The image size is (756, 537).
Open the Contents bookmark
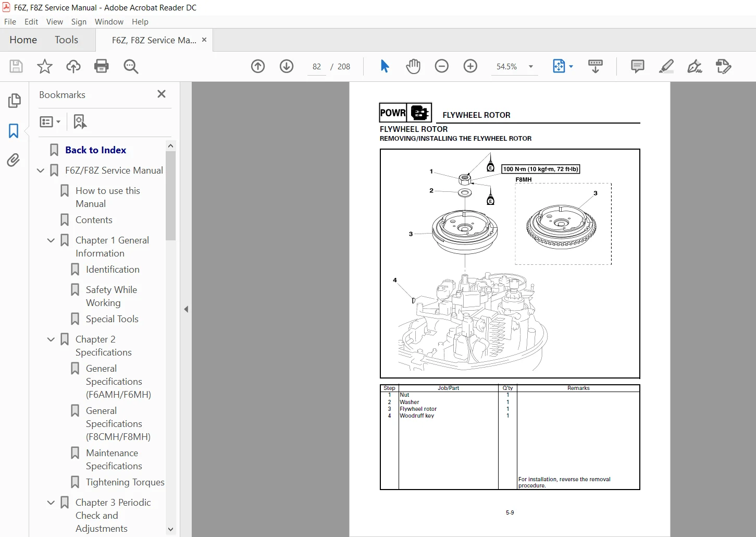(x=94, y=220)
